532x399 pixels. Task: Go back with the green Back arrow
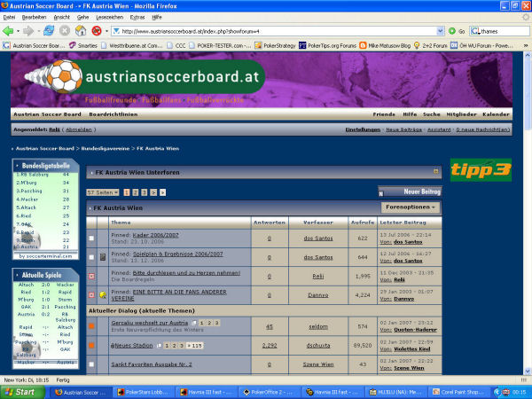pyautogui.click(x=8, y=31)
